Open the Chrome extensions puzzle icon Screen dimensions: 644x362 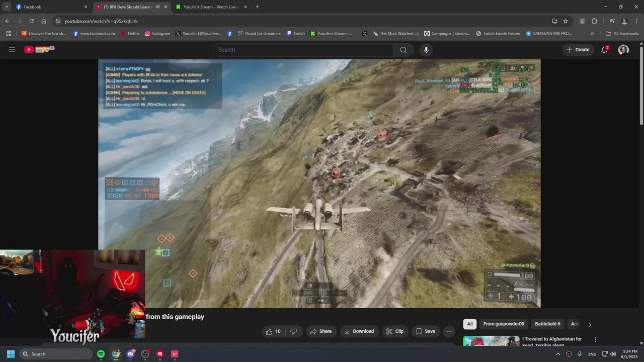[x=595, y=21]
